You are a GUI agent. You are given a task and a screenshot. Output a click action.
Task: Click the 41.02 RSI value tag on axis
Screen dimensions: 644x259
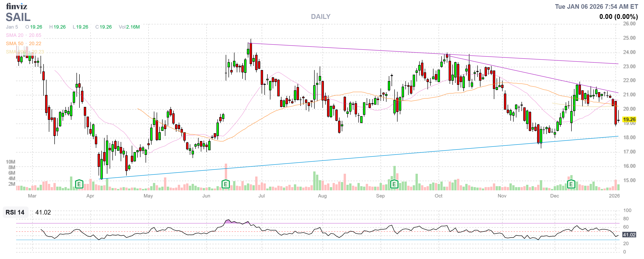click(629, 235)
